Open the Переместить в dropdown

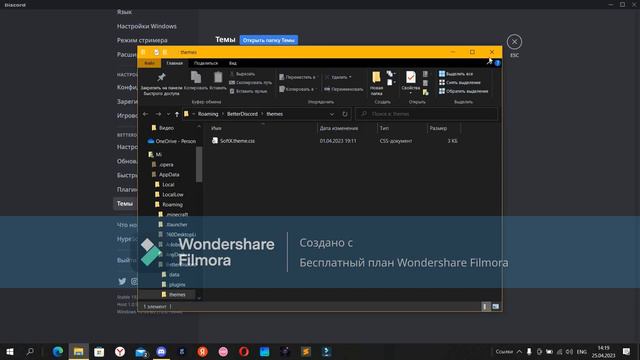(x=298, y=77)
